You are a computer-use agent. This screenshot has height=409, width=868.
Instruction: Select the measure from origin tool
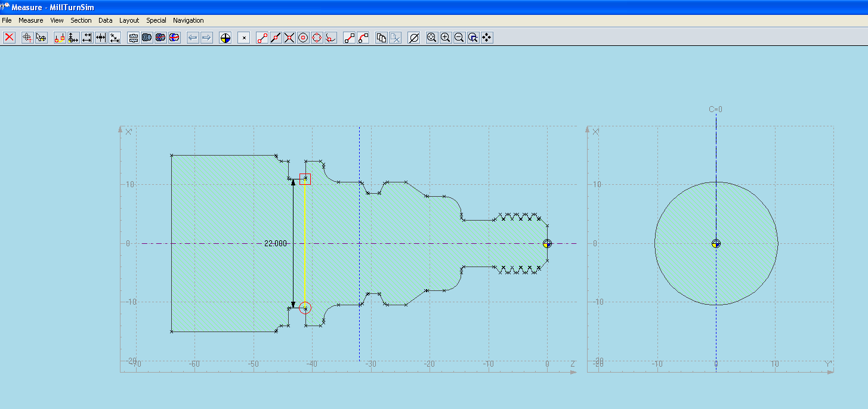(73, 38)
